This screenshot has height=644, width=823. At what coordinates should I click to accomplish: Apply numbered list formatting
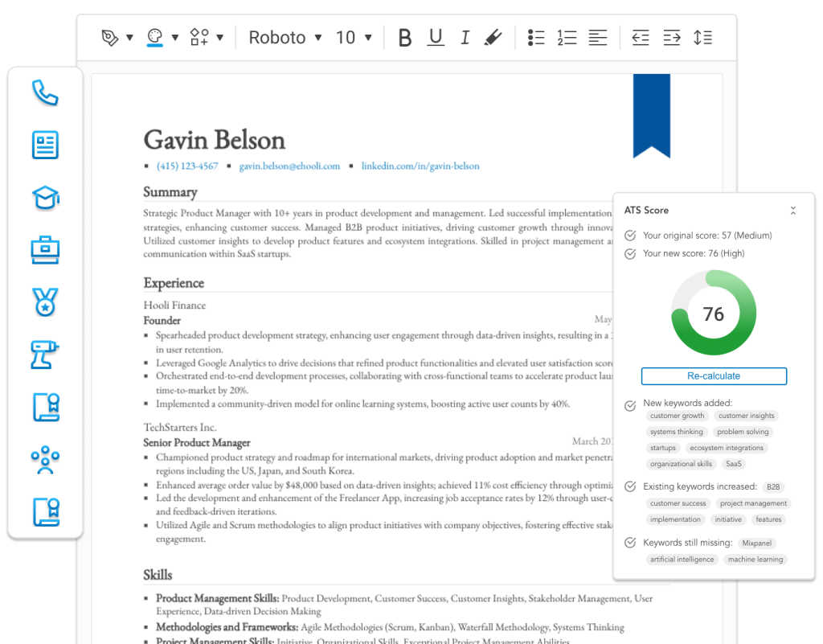[566, 37]
